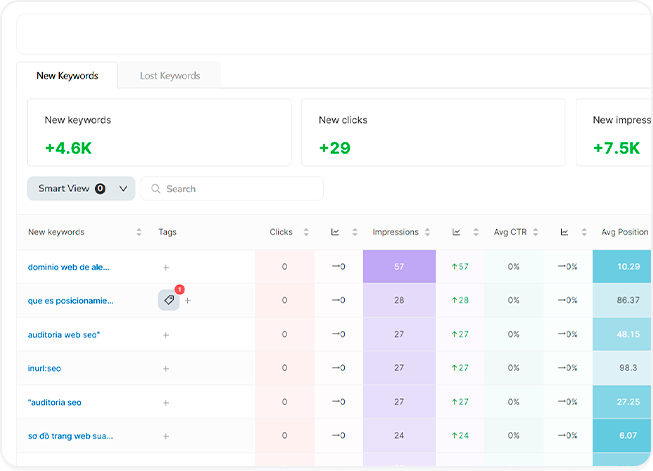Click the 10.29 average position cell
The height and width of the screenshot is (471, 653).
(x=627, y=267)
